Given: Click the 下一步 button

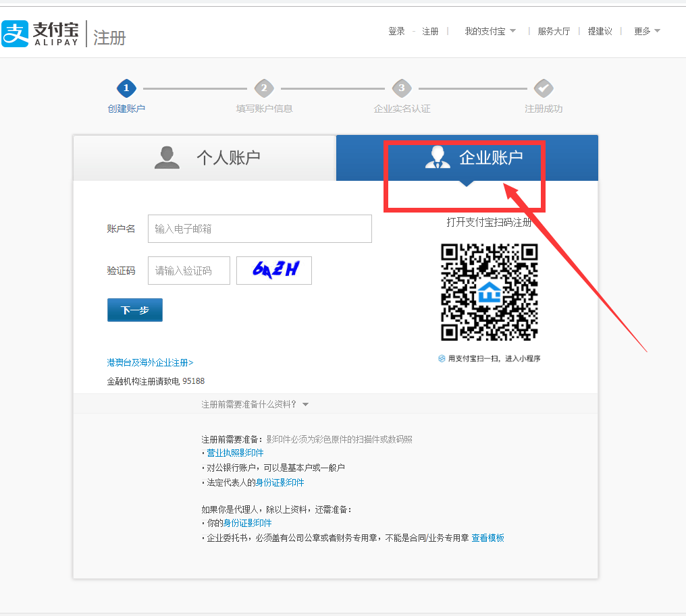Looking at the screenshot, I should pyautogui.click(x=135, y=310).
